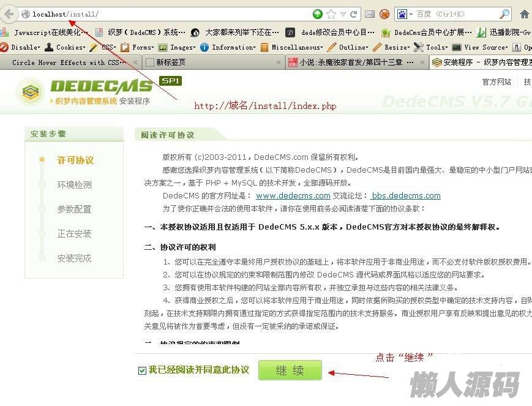532x406 pixels.
Task: Open the Disable developer toolbar menu
Action: 20,47
